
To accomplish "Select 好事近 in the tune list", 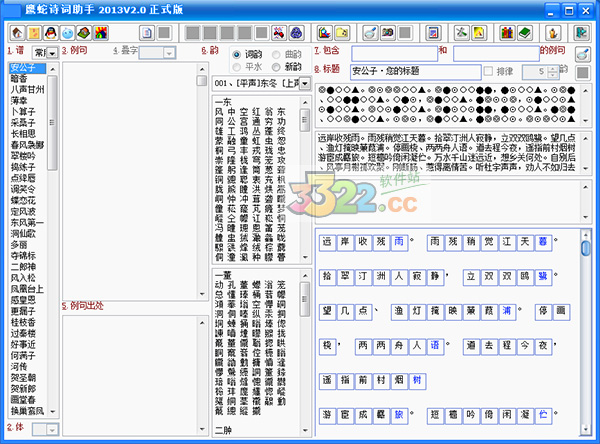I will (23, 345).
